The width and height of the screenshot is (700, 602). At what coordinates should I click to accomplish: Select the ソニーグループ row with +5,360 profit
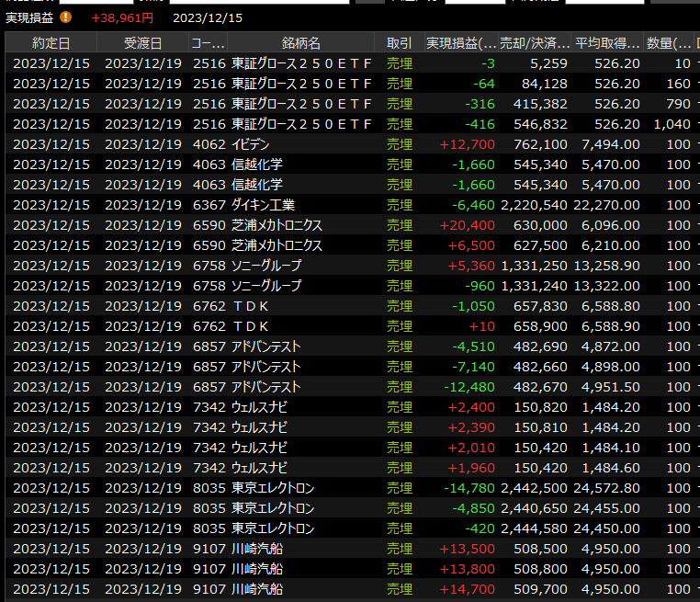(266, 266)
